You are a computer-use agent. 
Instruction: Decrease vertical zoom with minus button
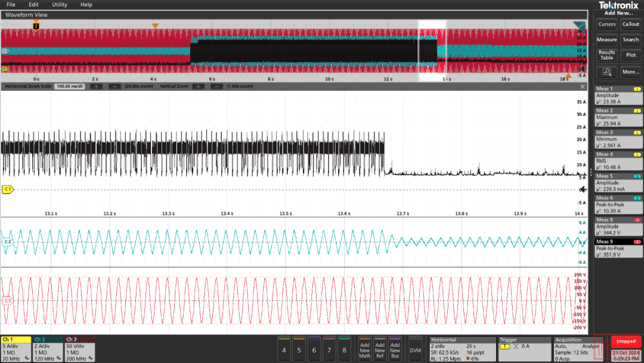(216, 87)
